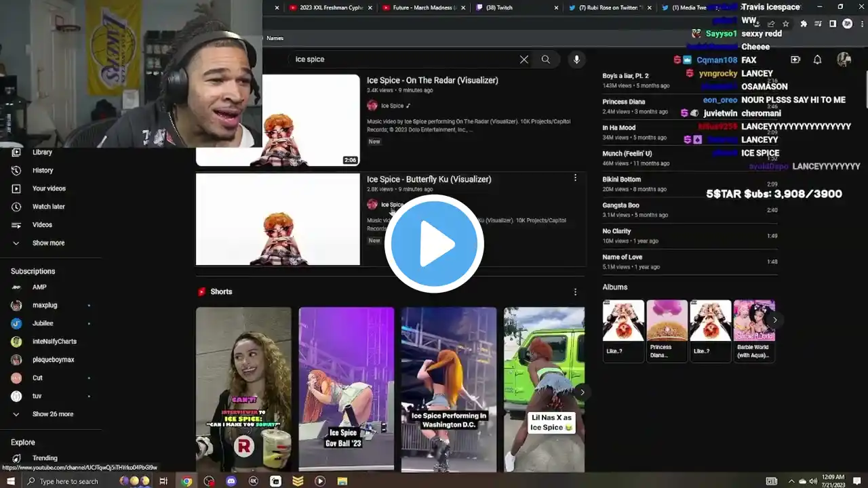Open the interviewer to Ice Spice short

pyautogui.click(x=243, y=389)
